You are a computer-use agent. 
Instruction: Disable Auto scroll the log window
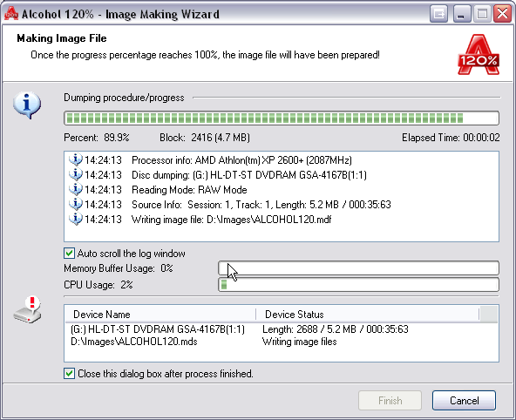pyautogui.click(x=69, y=254)
